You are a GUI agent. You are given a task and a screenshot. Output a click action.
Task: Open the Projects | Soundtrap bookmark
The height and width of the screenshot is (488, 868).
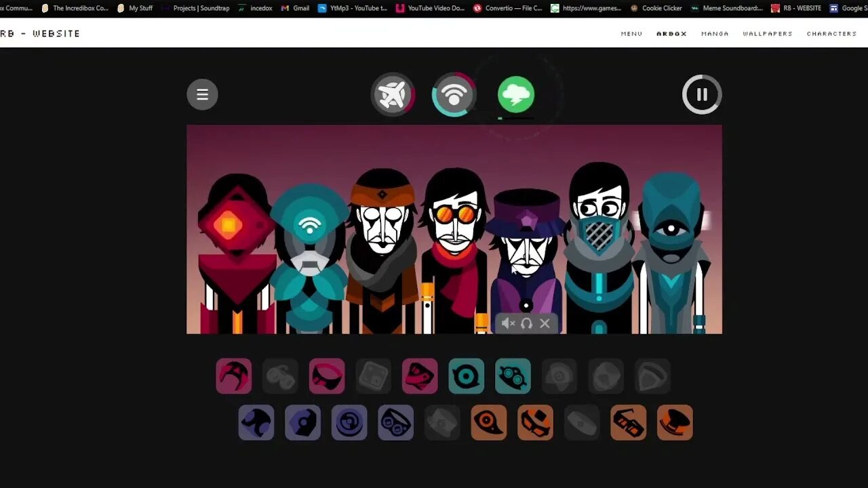point(195,8)
